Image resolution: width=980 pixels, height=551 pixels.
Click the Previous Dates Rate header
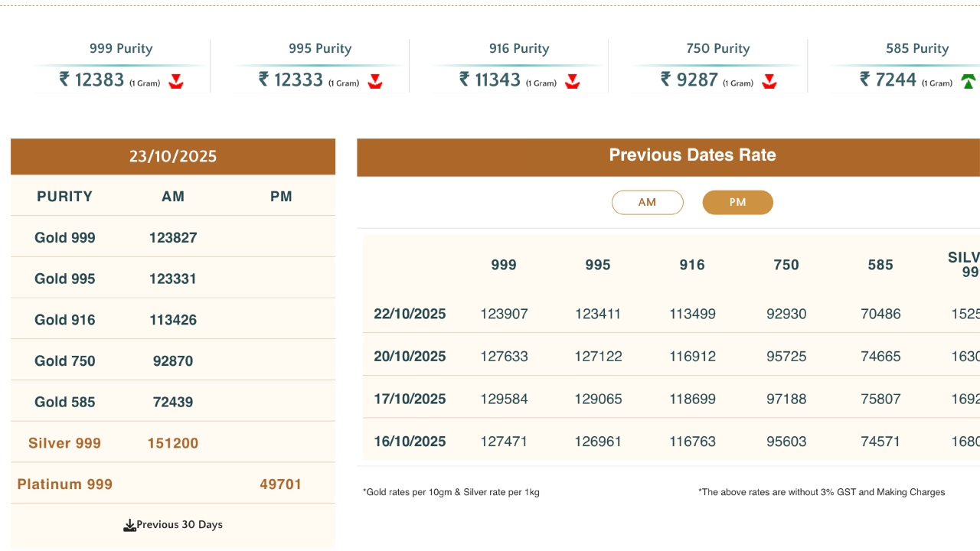pyautogui.click(x=692, y=155)
